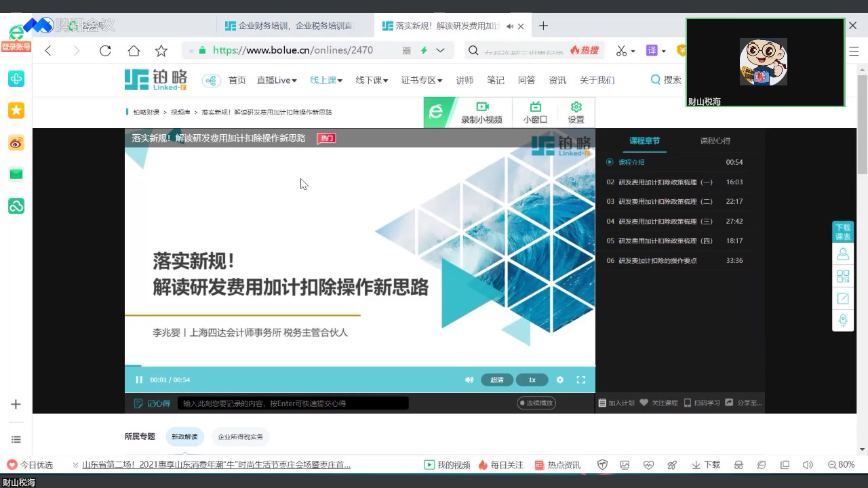Image resolution: width=868 pixels, height=488 pixels.
Task: Click 扫码学习 option
Action: pos(702,403)
